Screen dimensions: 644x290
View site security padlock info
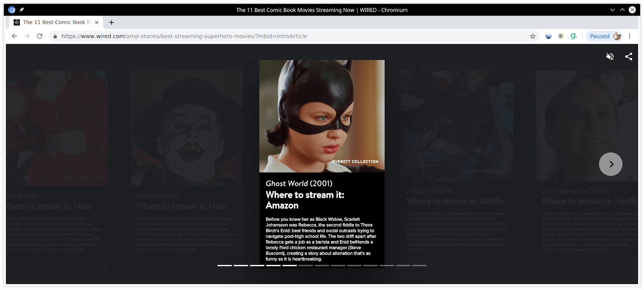[x=55, y=36]
